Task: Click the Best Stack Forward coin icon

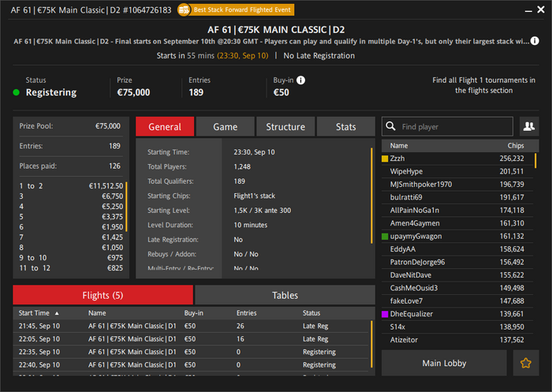Action: (x=184, y=10)
